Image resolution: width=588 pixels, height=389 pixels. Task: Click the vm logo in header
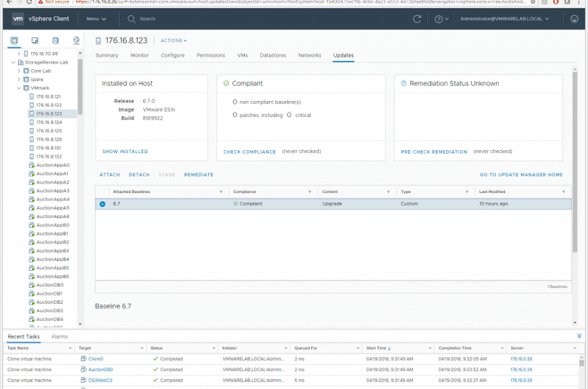(x=17, y=19)
